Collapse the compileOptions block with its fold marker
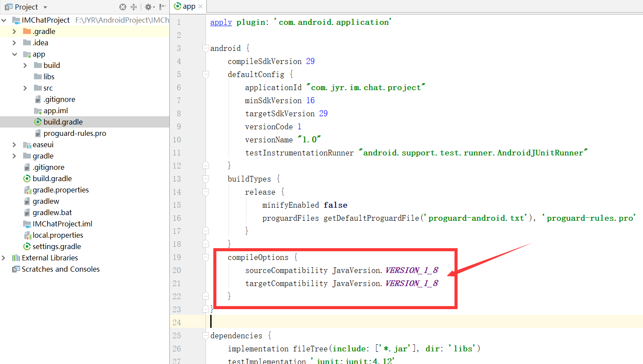Viewport: 643px width, 364px height. [205, 257]
